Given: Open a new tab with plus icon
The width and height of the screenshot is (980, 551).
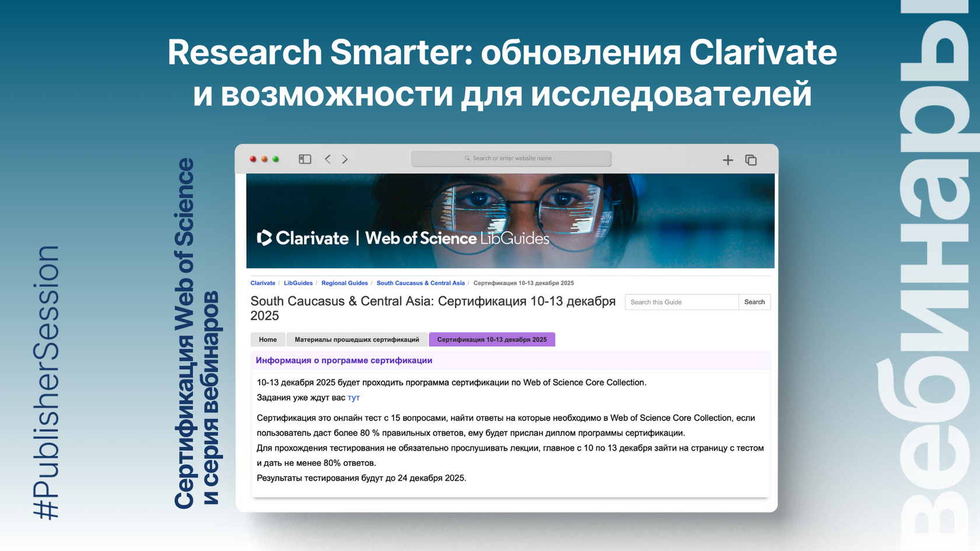Looking at the screenshot, I should [728, 160].
